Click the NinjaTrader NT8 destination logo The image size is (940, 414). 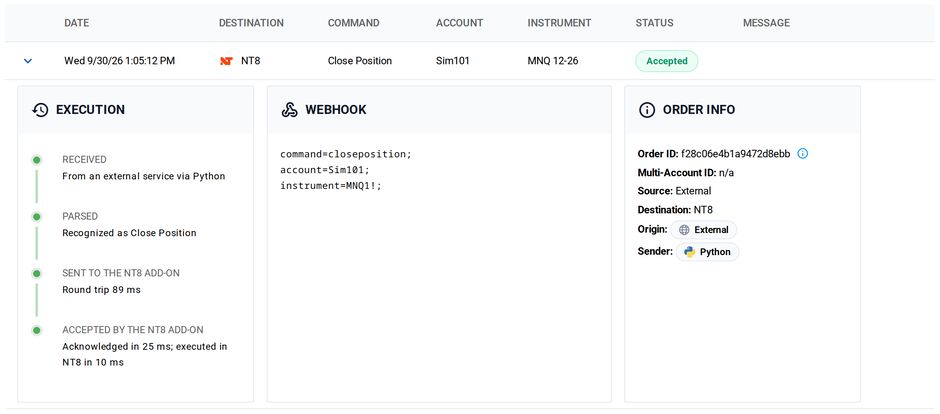[226, 61]
